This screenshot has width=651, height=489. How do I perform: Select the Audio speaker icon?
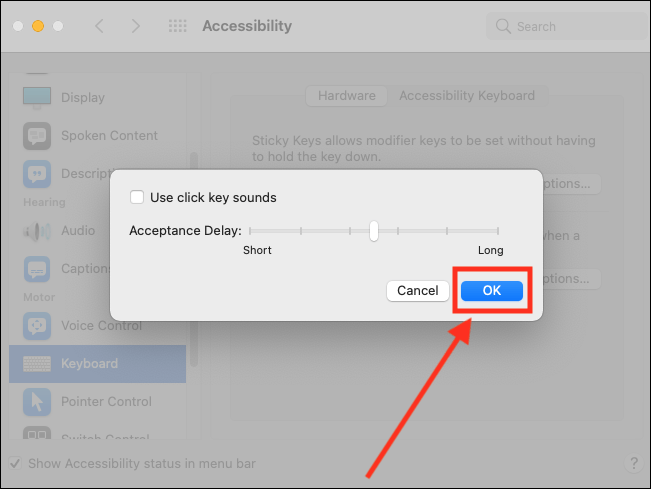point(37,231)
